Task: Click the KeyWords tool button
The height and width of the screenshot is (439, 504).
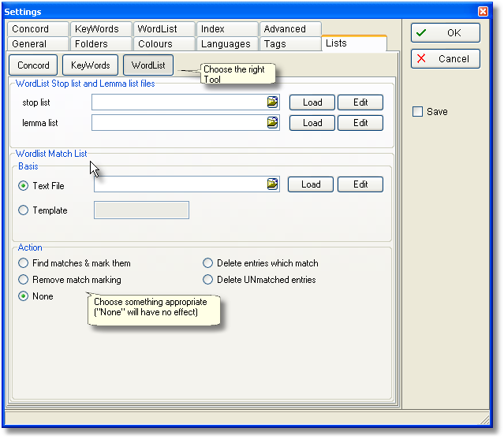Action: [91, 65]
